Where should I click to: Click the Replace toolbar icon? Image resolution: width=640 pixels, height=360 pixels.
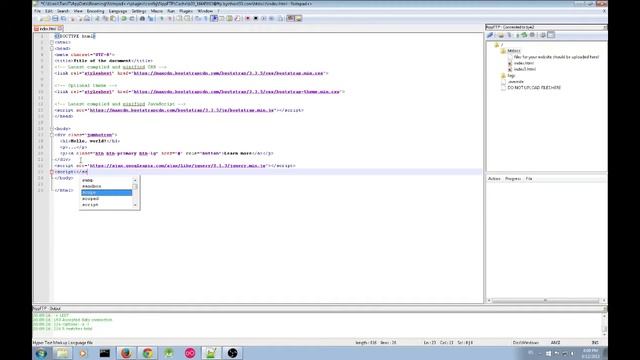[150, 18]
